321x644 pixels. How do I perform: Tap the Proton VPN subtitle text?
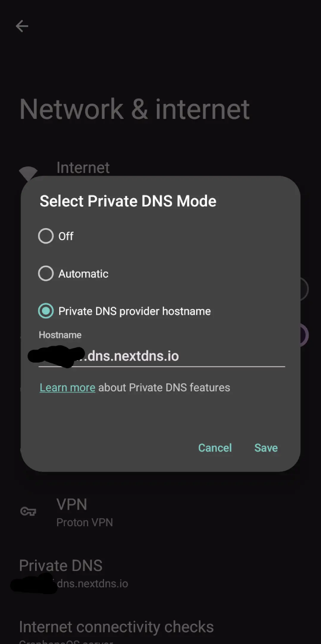(x=85, y=523)
